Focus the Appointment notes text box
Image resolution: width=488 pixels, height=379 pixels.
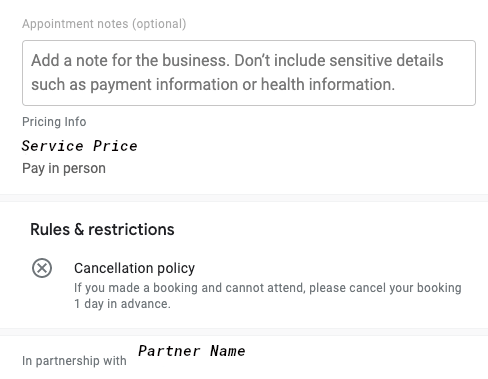249,73
